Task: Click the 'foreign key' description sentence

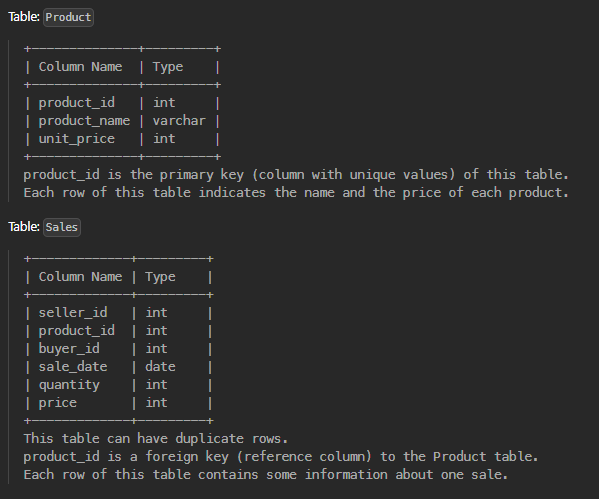Action: click(281, 457)
